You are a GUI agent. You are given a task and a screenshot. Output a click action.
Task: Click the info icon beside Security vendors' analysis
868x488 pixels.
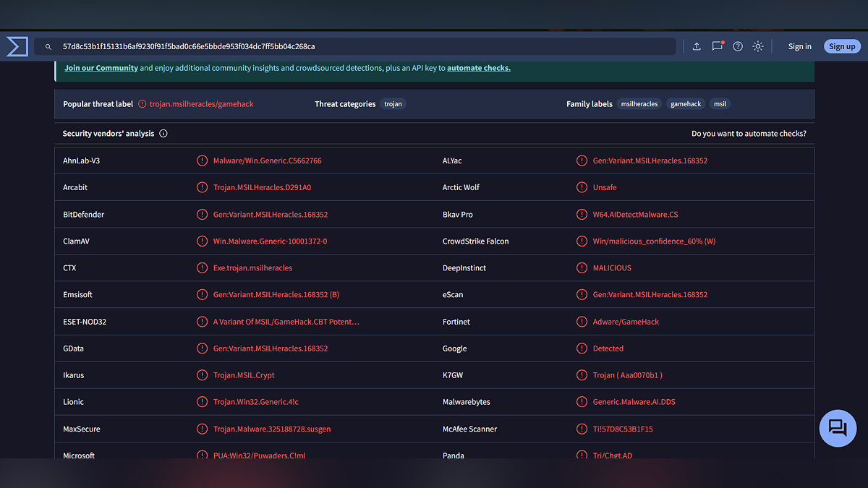pyautogui.click(x=163, y=134)
